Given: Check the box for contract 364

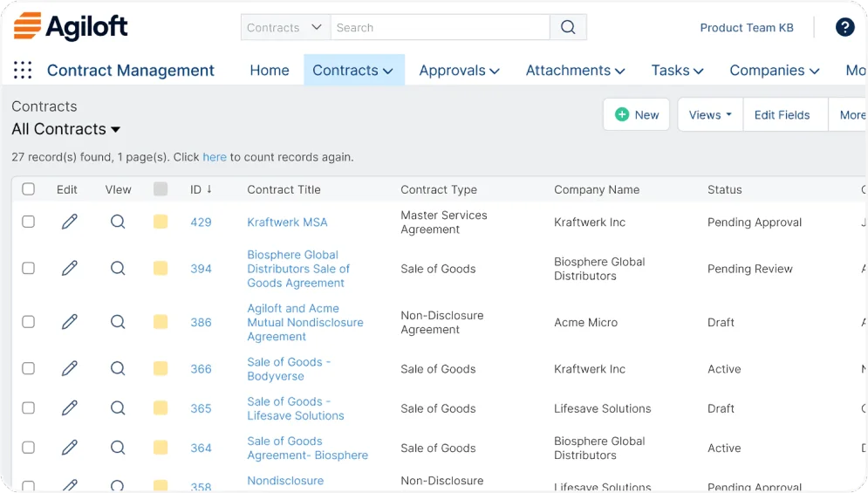Looking at the screenshot, I should 28,448.
